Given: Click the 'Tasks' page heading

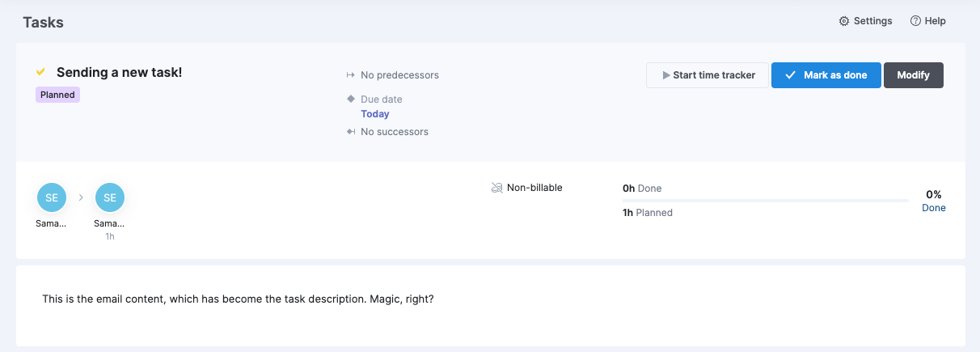Looking at the screenshot, I should click(x=43, y=23).
